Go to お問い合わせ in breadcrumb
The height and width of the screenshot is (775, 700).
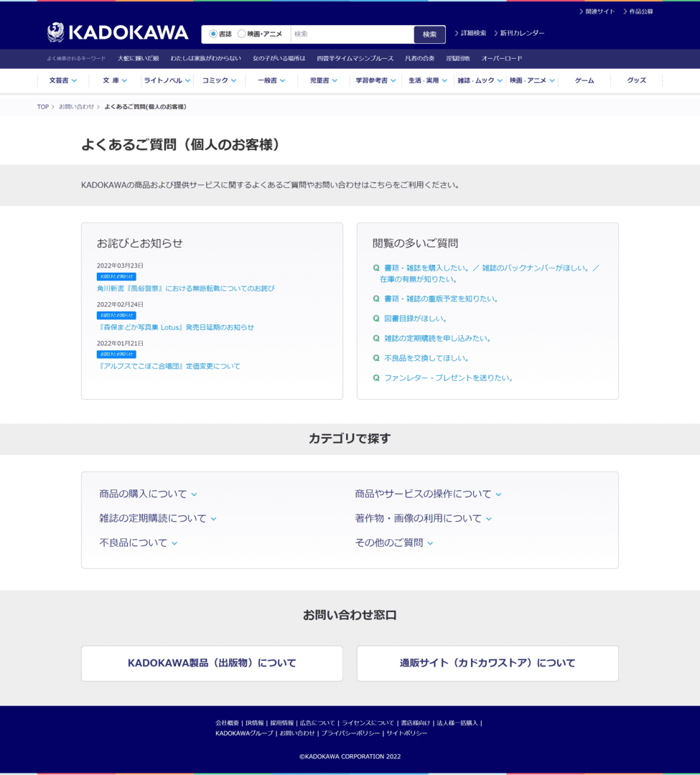(76, 107)
